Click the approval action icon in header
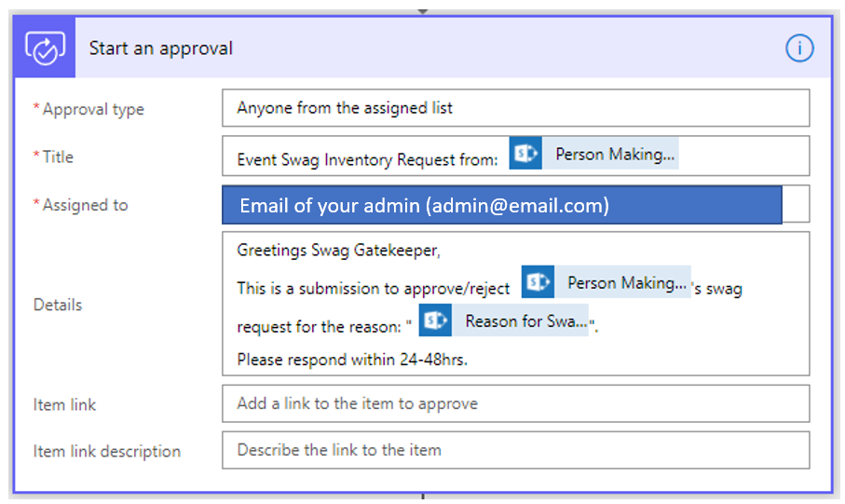The width and height of the screenshot is (845, 504). 44,48
